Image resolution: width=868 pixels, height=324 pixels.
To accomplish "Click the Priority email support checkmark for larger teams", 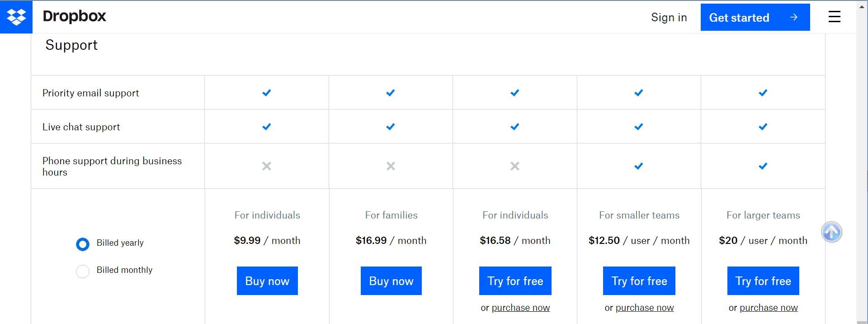I will (763, 93).
